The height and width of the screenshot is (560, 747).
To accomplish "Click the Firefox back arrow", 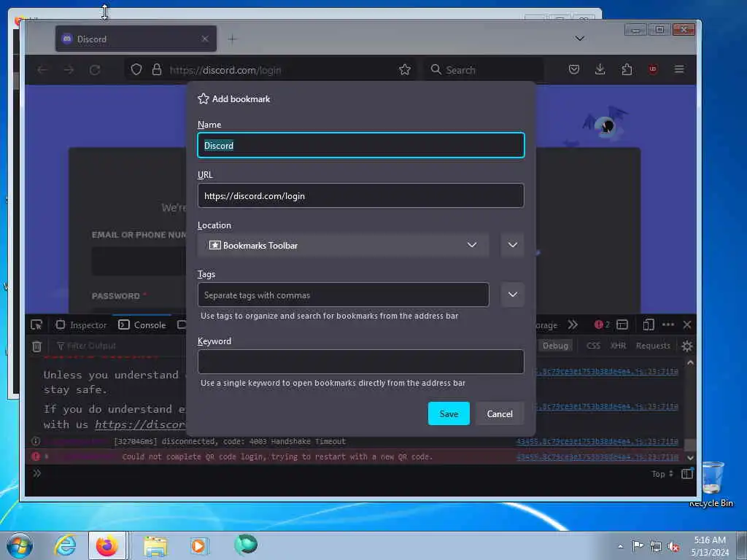I will [x=42, y=70].
